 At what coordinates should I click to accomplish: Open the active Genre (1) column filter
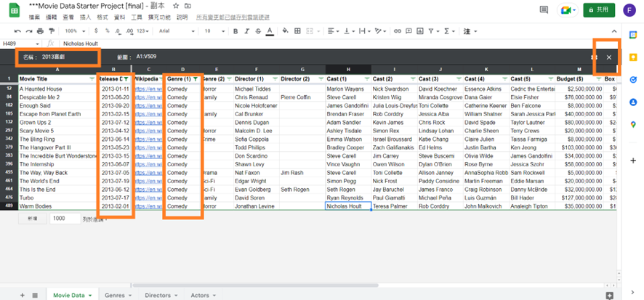tap(196, 78)
